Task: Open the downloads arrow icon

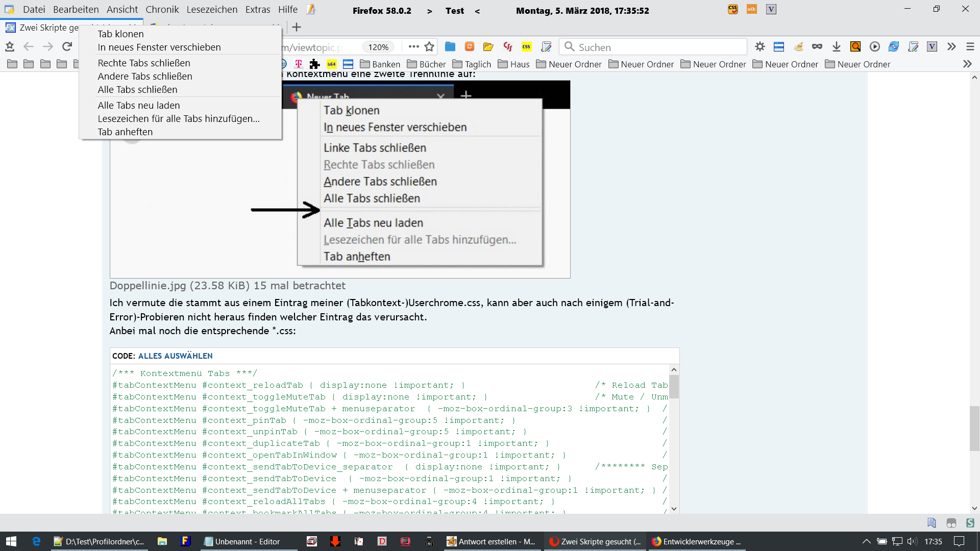Action: pos(836,47)
